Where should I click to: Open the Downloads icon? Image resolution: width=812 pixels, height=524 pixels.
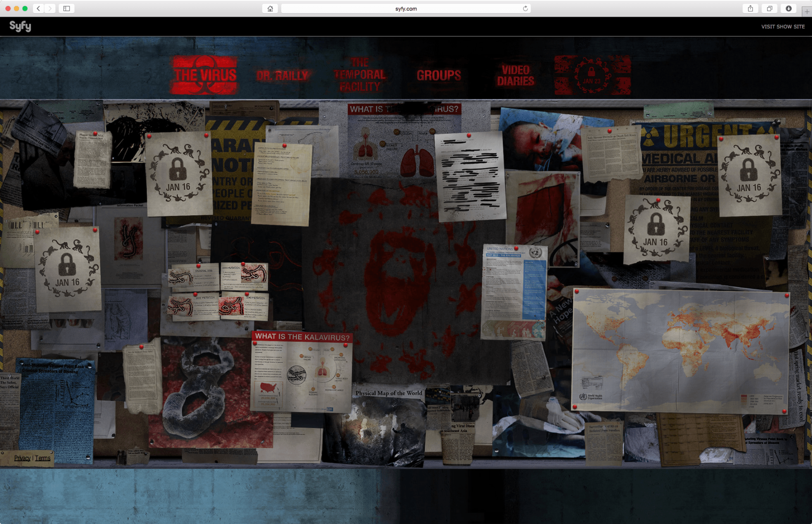click(x=788, y=9)
